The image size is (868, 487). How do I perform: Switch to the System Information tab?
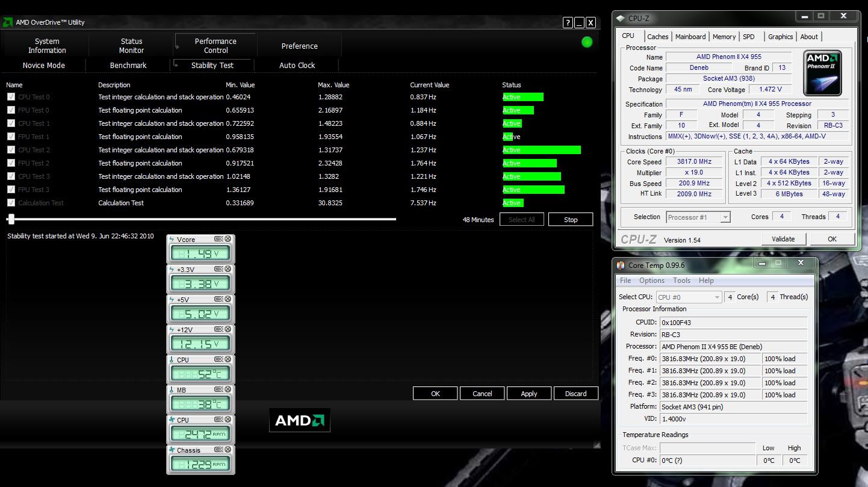[x=47, y=46]
